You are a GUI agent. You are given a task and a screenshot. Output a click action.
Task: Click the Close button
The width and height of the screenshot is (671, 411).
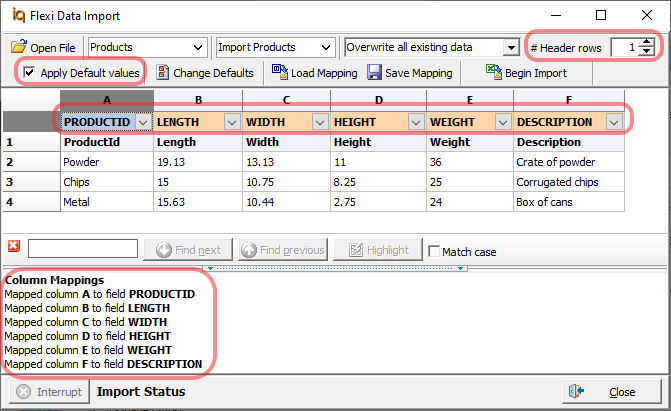tap(612, 391)
